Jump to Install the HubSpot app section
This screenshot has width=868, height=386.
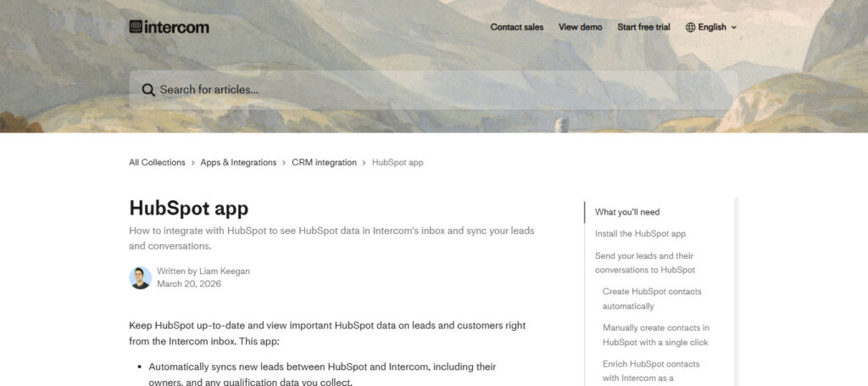pyautogui.click(x=641, y=233)
